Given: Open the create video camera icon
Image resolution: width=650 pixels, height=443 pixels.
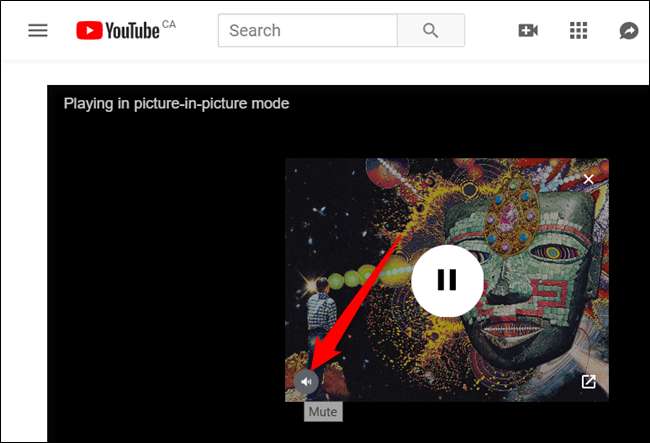Looking at the screenshot, I should click(x=528, y=30).
